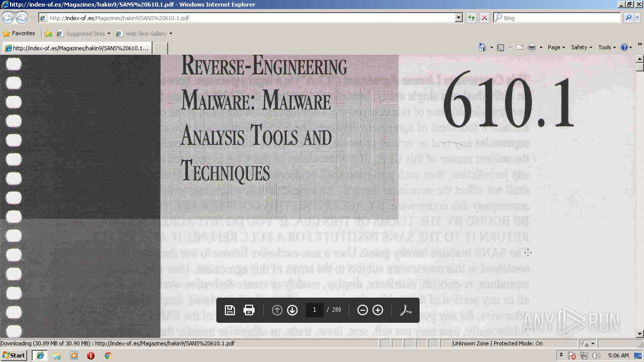Zoom in on the PDF document
This screenshot has height=362, width=644.
(378, 310)
